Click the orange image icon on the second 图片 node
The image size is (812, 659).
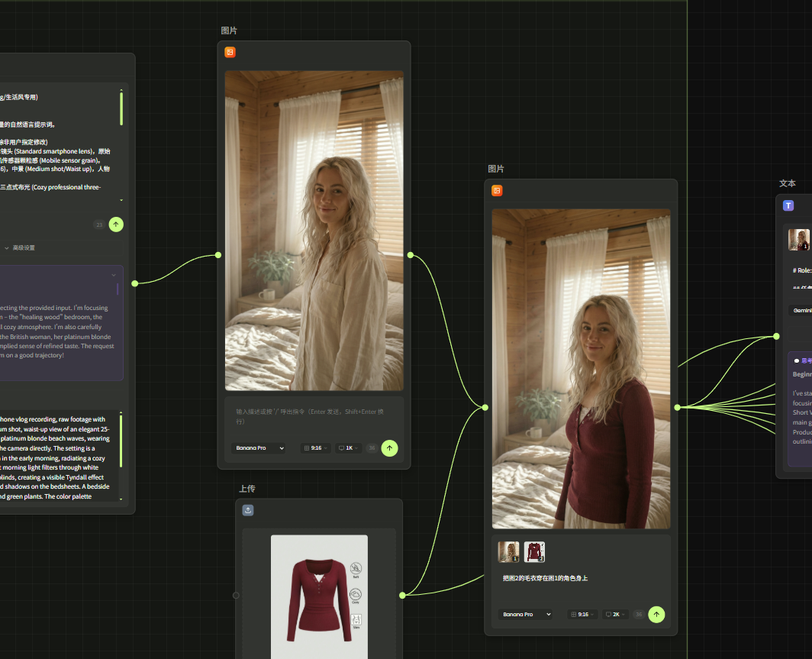pos(497,191)
